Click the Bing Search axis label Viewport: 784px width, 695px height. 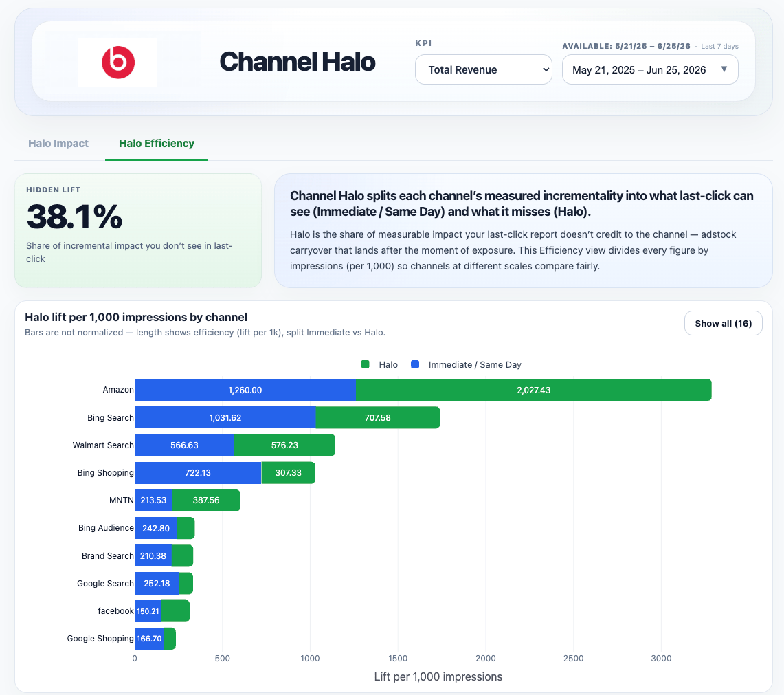click(111, 417)
